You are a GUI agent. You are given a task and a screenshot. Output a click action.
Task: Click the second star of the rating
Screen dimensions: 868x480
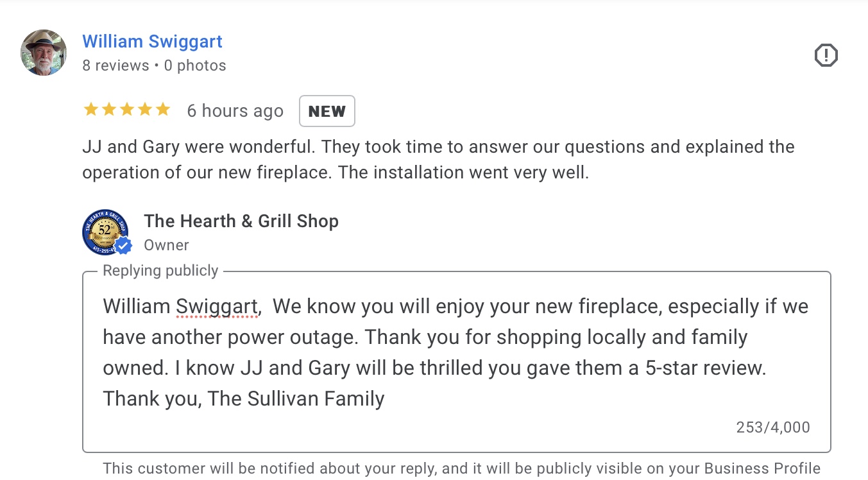click(x=109, y=110)
